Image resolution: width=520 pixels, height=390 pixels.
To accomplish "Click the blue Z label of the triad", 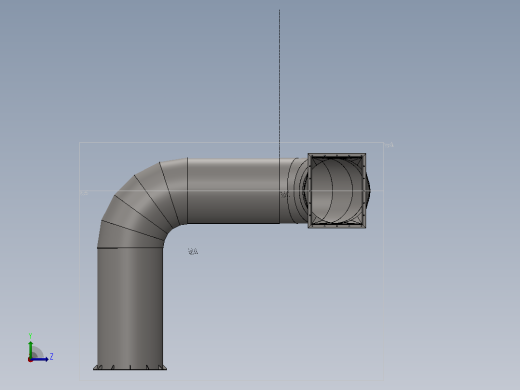I will pos(51,357).
